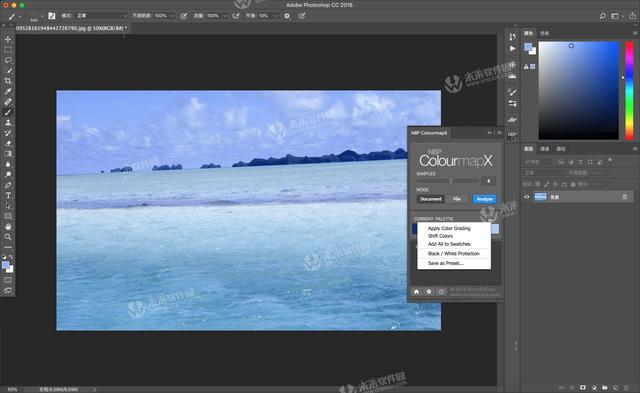Click the share icon at top right
640x393 pixels.
point(632,16)
